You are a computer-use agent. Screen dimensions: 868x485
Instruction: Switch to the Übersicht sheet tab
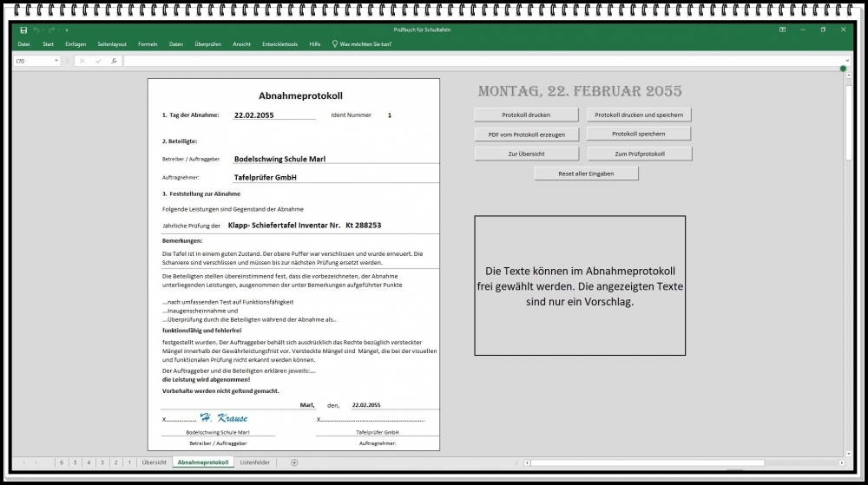coord(154,462)
